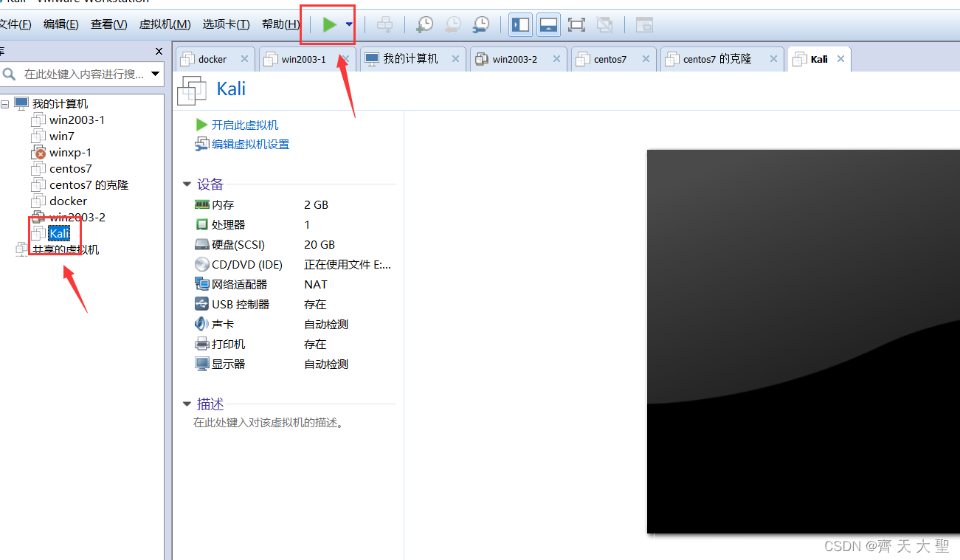Click the monitor icon beside 显示器
The image size is (960, 560).
pyautogui.click(x=201, y=364)
